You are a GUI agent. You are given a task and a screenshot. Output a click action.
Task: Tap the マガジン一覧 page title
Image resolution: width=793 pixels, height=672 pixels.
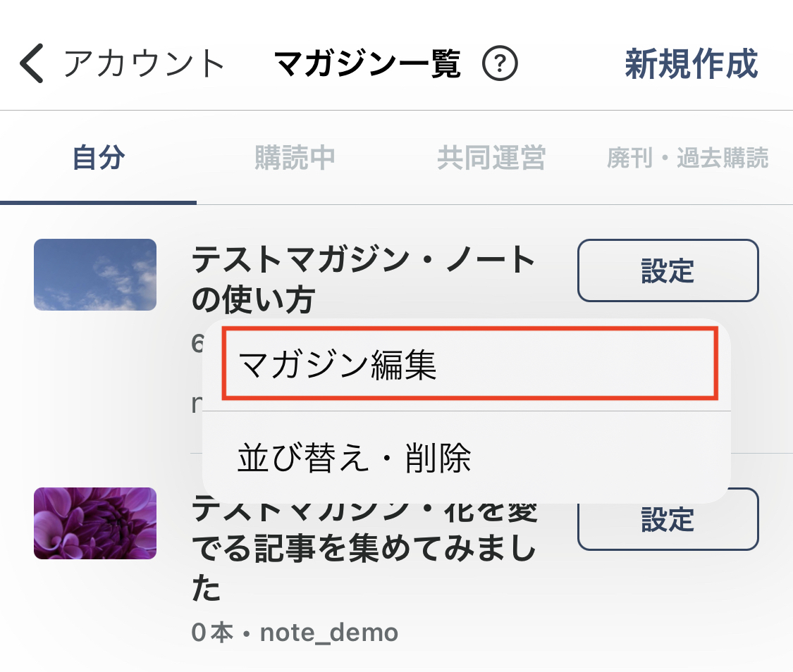368,63
